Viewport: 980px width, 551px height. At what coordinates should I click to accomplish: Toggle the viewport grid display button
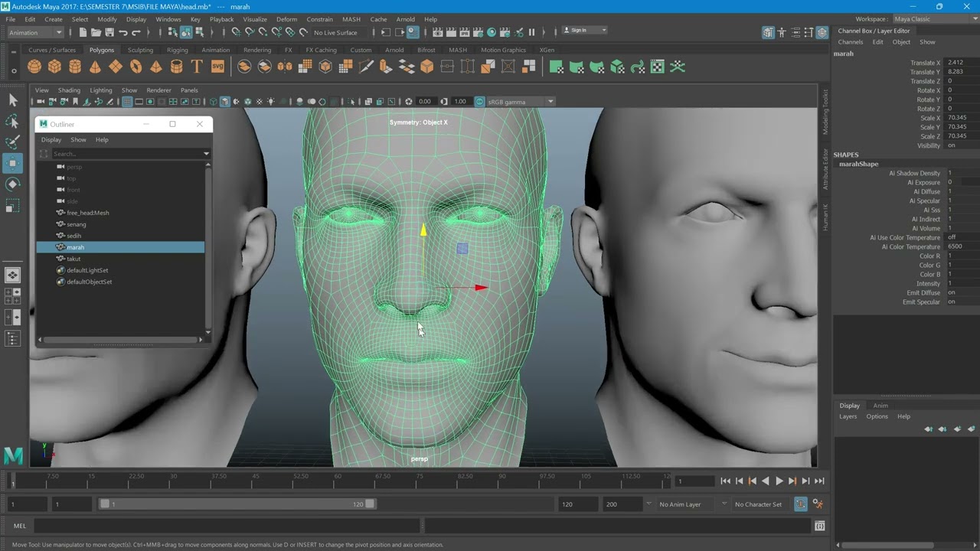click(127, 102)
